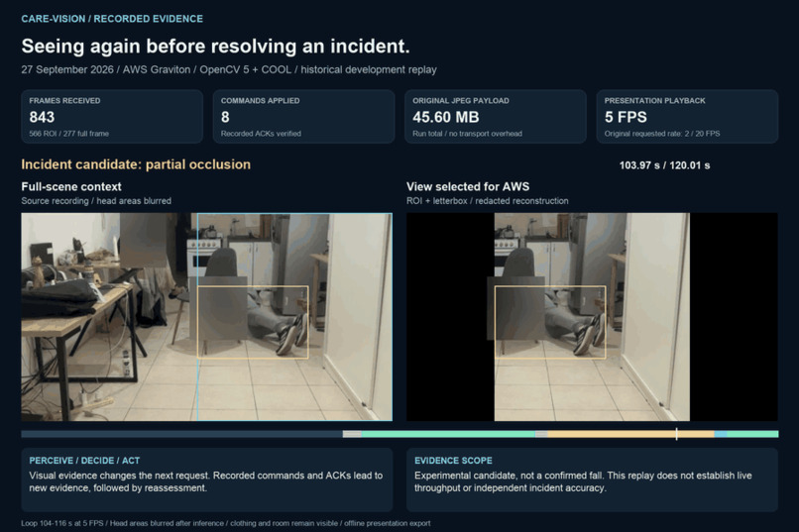
Task: Click the PERCEIVE / DECIDE / ACT panel heading
Action: 84,461
